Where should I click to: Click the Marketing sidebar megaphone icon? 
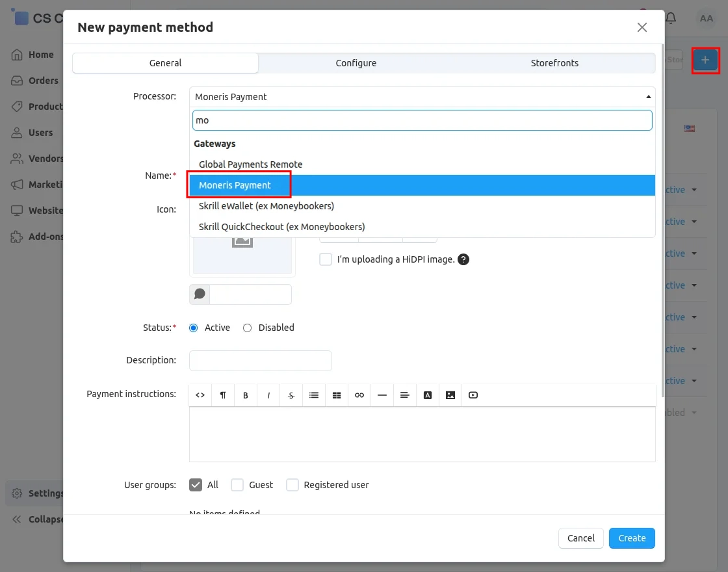(17, 185)
